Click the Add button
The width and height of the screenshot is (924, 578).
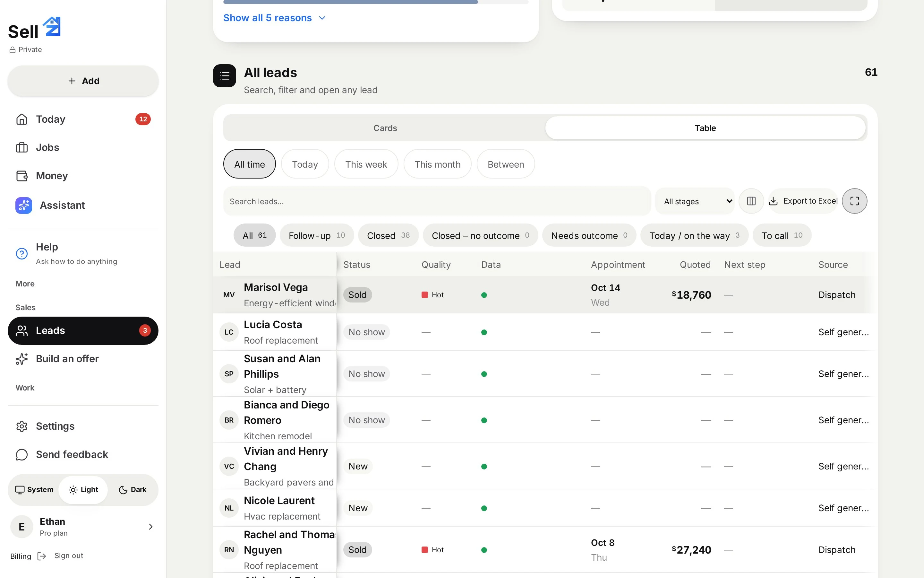tap(83, 81)
